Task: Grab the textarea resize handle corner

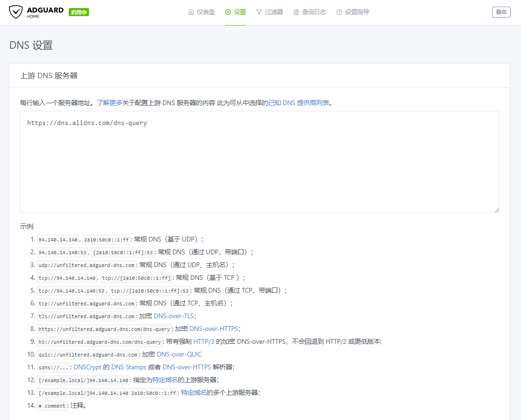Action: tap(497, 210)
